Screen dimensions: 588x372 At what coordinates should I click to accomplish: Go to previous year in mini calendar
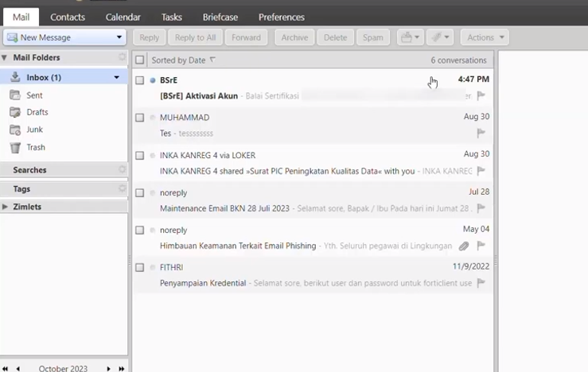6,369
